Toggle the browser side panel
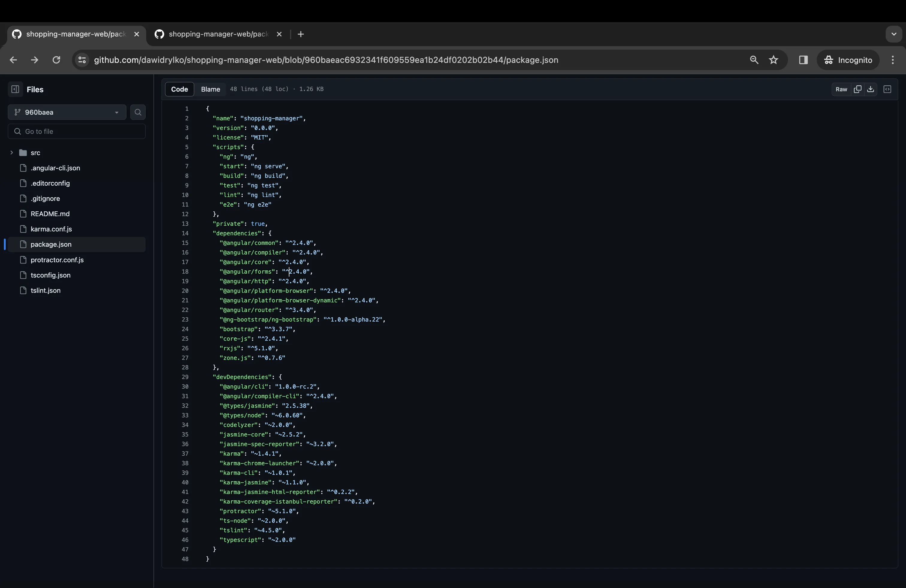 [803, 60]
